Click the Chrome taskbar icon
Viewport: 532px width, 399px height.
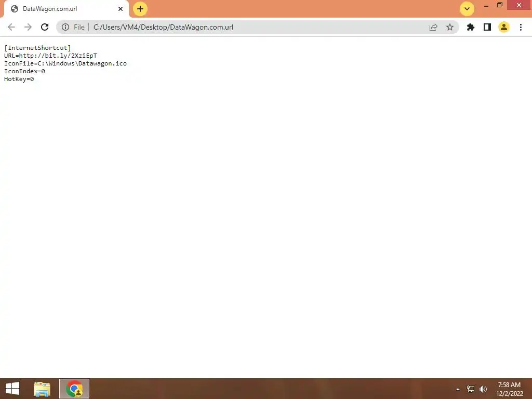tap(74, 389)
